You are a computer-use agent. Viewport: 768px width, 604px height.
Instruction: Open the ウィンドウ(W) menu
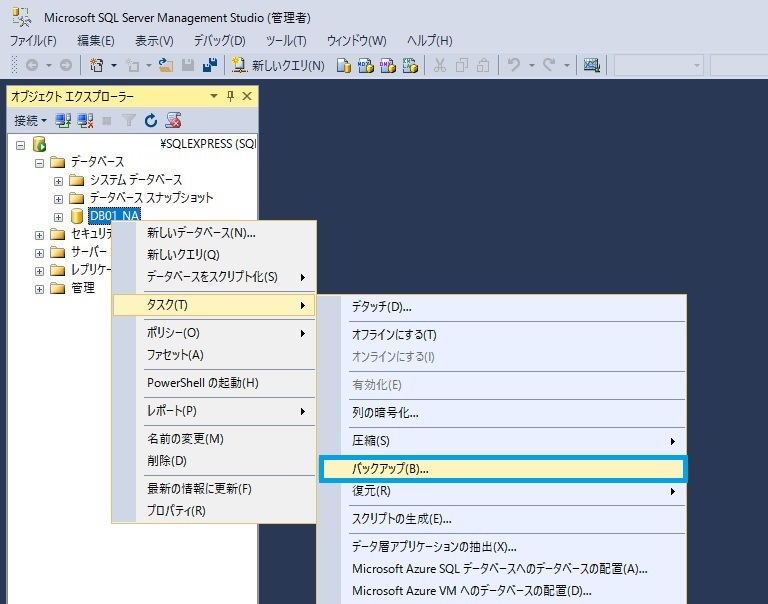tap(357, 41)
